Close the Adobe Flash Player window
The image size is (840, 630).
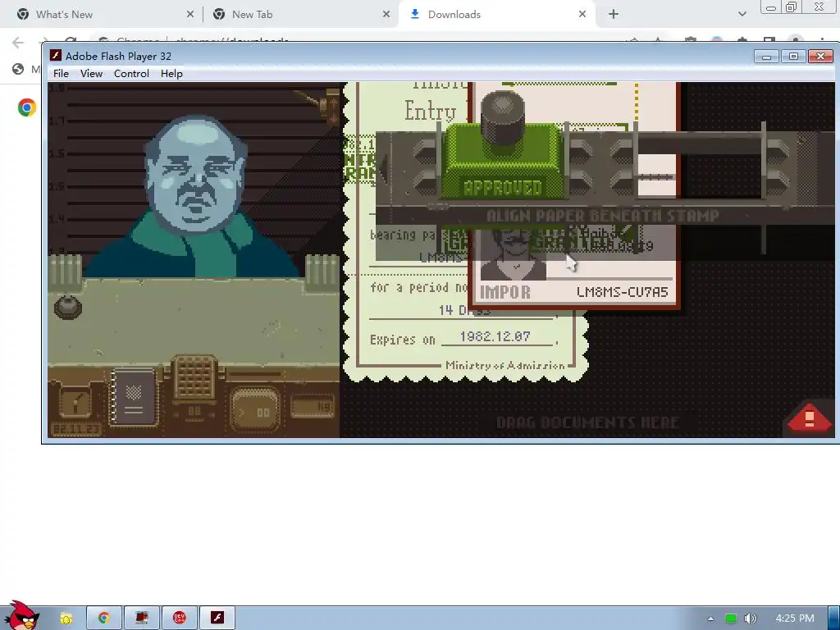coord(820,57)
